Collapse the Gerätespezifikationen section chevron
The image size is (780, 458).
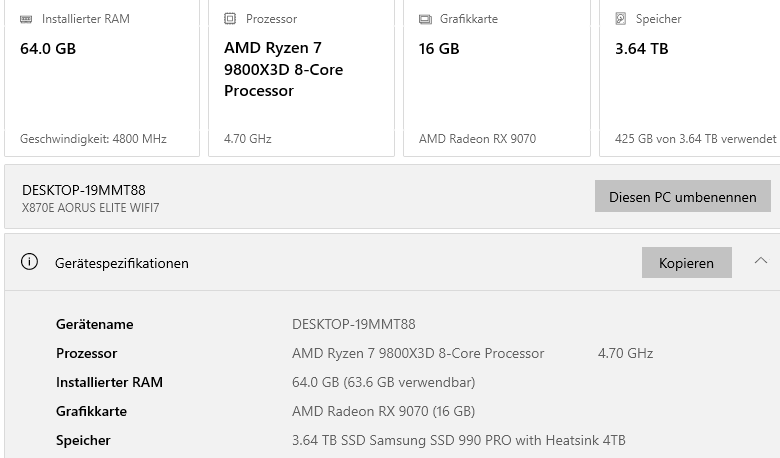click(761, 262)
